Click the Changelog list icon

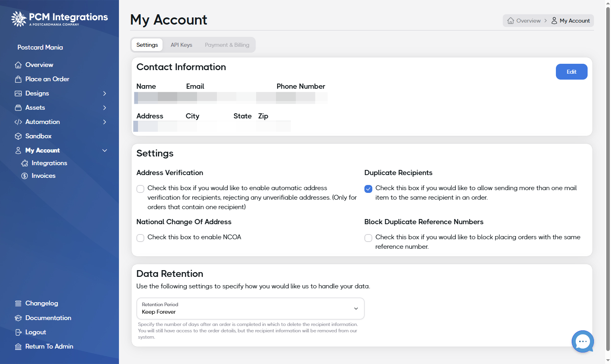tap(18, 303)
